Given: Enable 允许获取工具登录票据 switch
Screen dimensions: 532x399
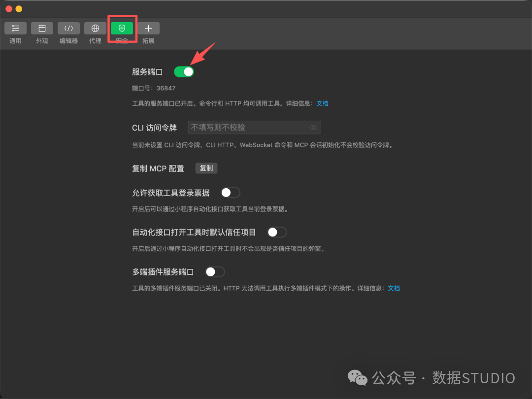Looking at the screenshot, I should [x=231, y=193].
